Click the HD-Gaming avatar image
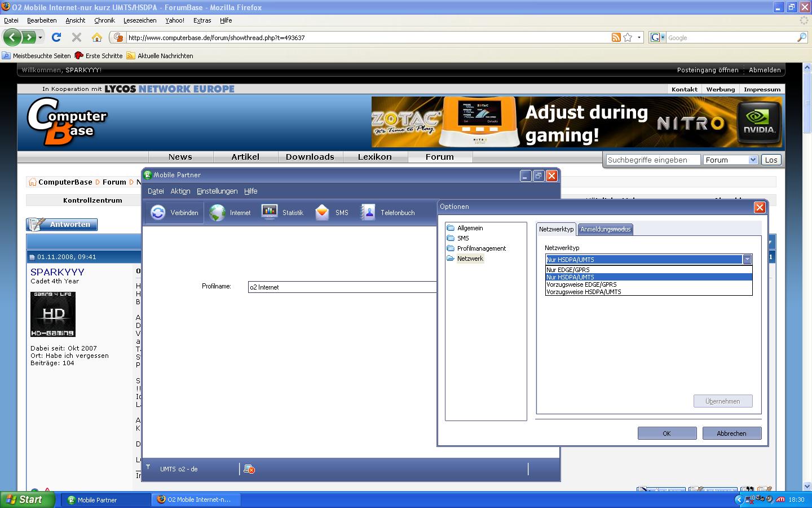The width and height of the screenshot is (812, 508). [53, 314]
